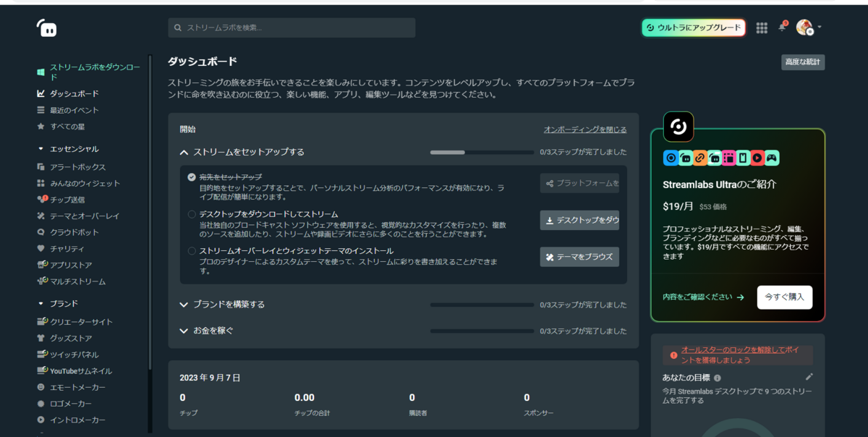Click the ストリームをセットアップする progress bar

click(x=482, y=153)
